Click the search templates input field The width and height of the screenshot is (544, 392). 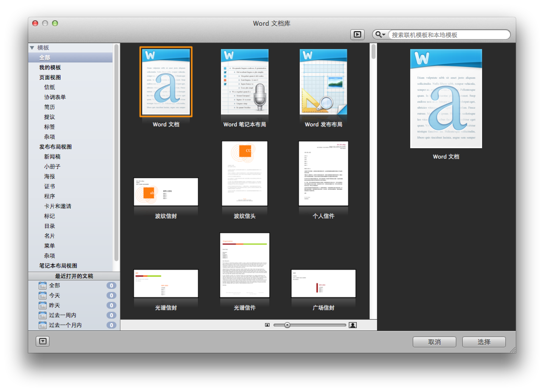coord(448,35)
